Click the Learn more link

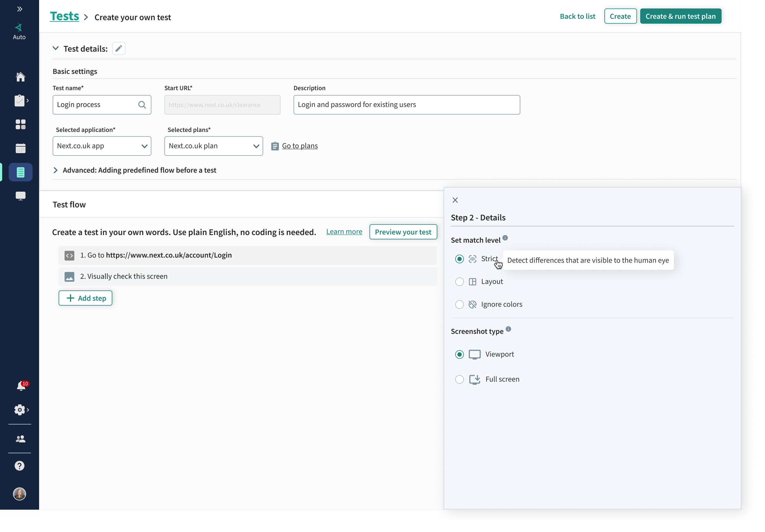[x=344, y=232]
